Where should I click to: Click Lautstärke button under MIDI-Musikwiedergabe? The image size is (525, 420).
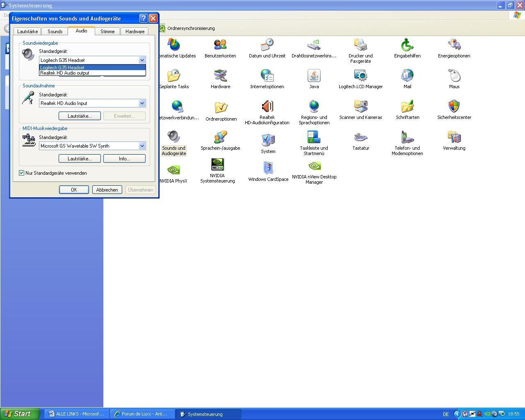click(80, 159)
